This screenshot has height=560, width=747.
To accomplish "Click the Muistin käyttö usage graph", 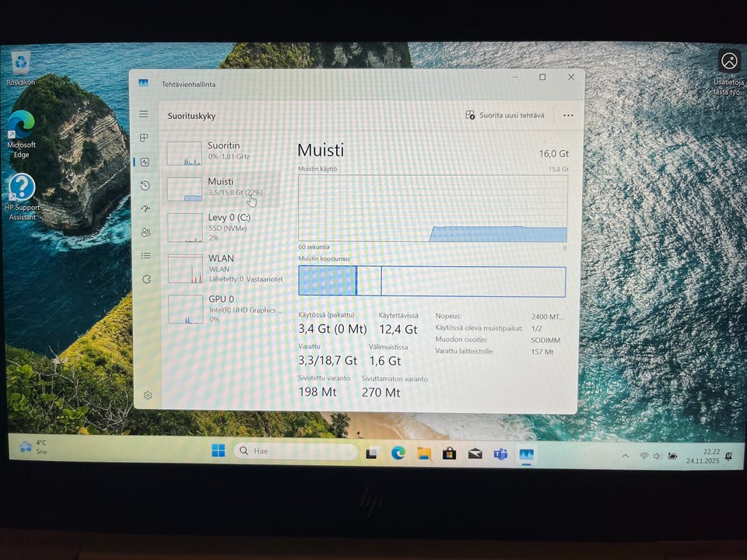I will 433,208.
